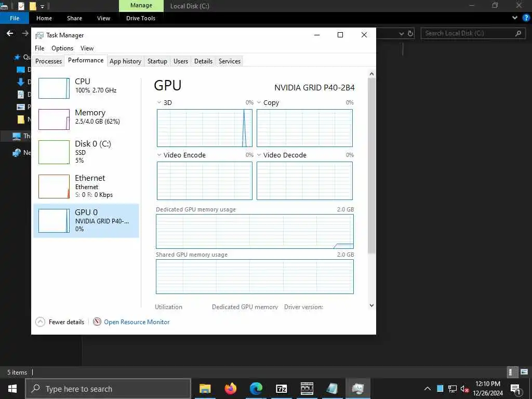Open Explorer address bar history dropdown
The height and width of the screenshot is (399, 532).
click(x=402, y=34)
